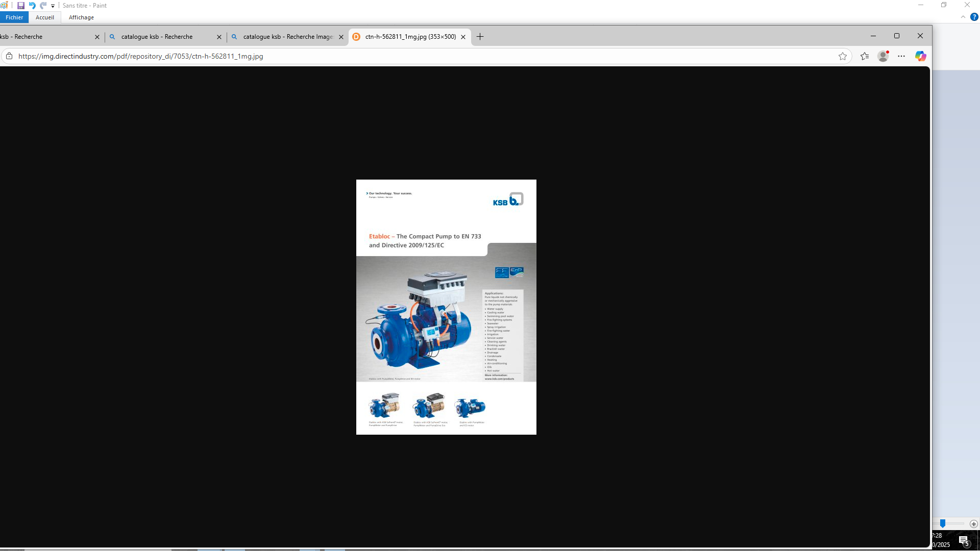The width and height of the screenshot is (980, 551).
Task: Click the directindustry URL in the address bar
Action: (141, 56)
